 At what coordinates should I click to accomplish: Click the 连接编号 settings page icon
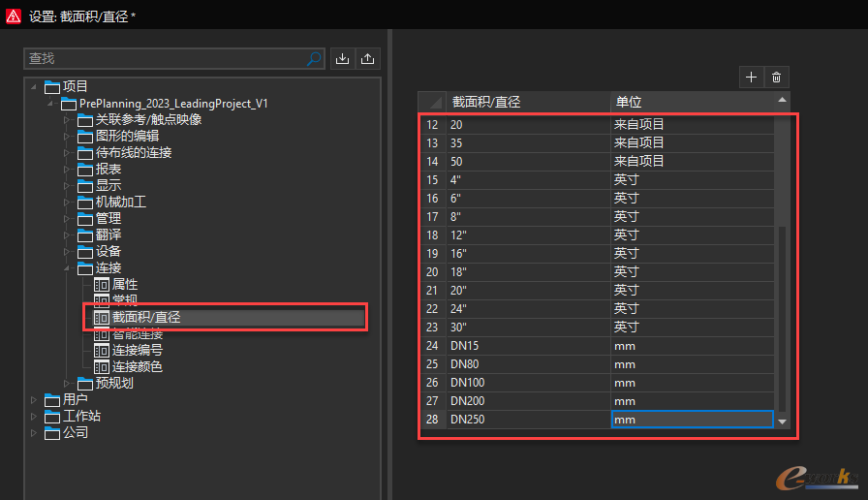click(102, 351)
